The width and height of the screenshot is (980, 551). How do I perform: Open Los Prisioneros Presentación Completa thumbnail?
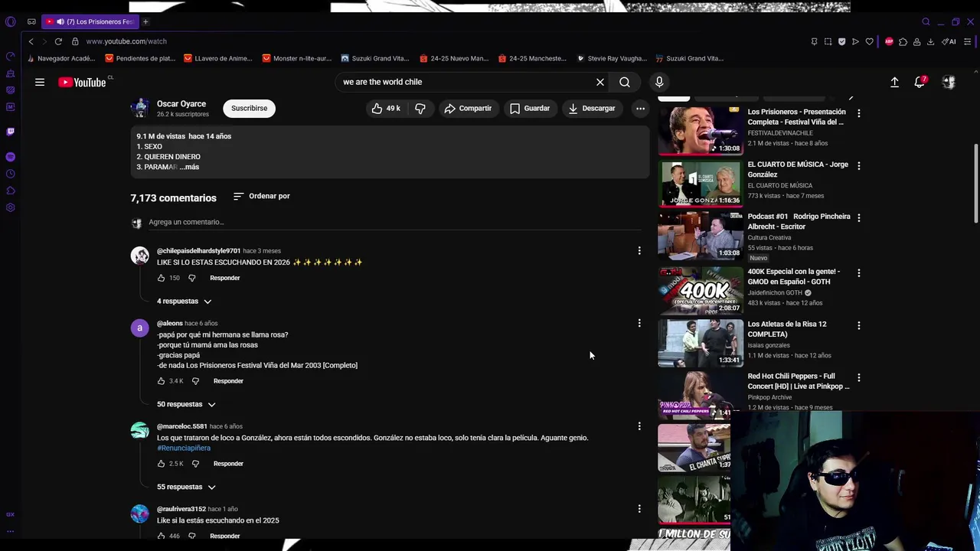pyautogui.click(x=700, y=131)
